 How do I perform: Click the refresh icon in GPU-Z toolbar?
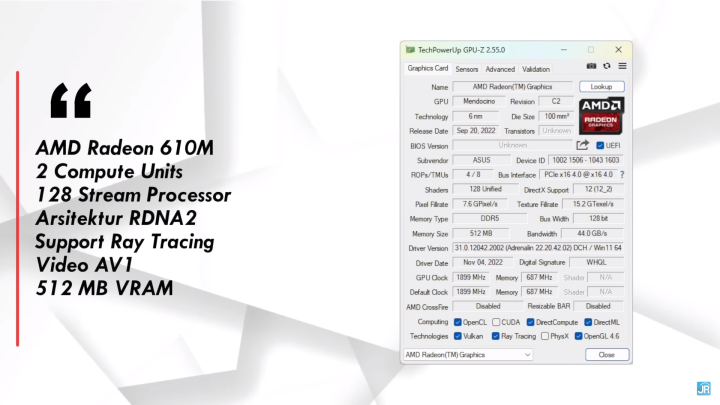606,66
